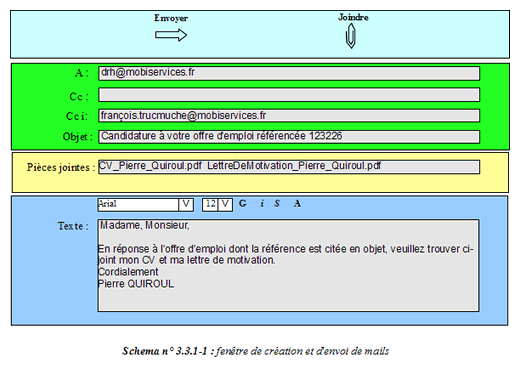Screen dimensions: 520x368
Task: Click the 'Cci:' field label
Action: [77, 116]
